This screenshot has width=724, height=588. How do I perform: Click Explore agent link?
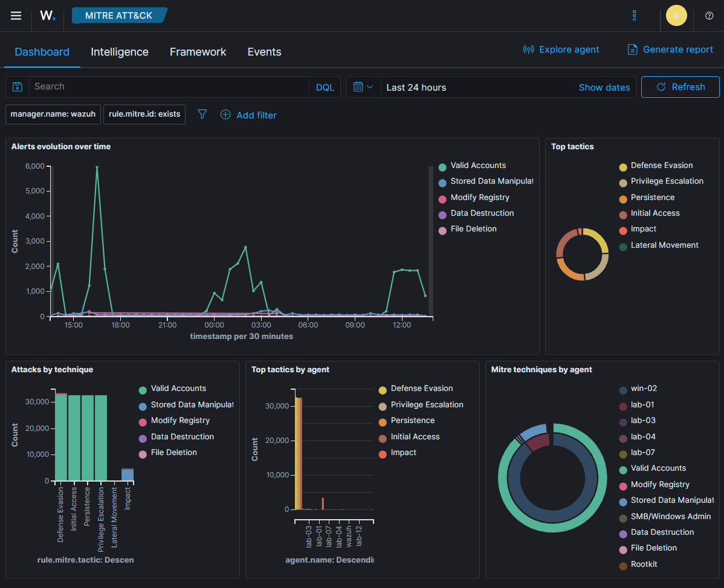coord(561,50)
